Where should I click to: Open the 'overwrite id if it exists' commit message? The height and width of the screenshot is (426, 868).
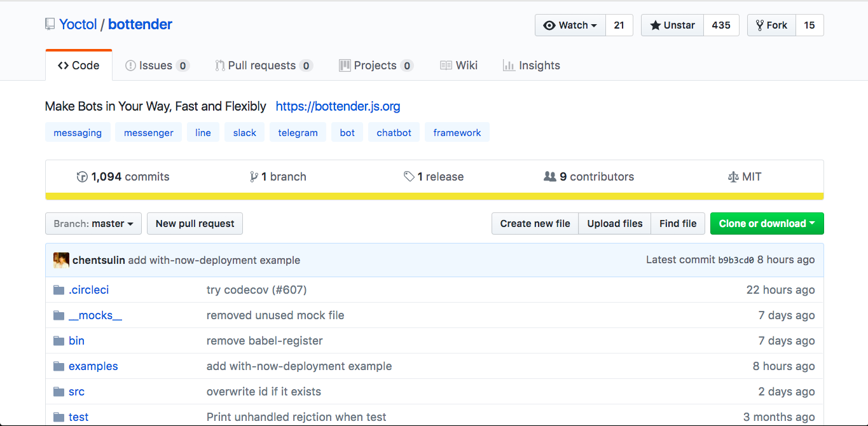[x=264, y=392]
